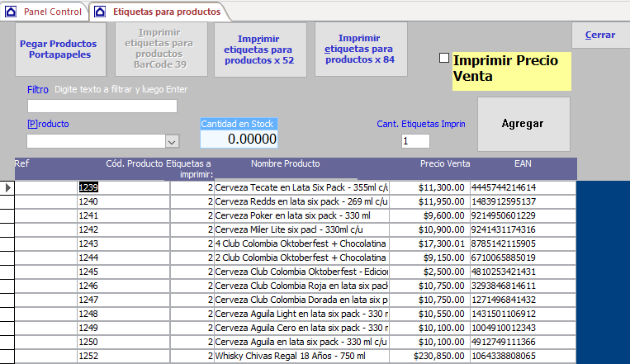Select product code 1243 cell
630x364 pixels.
point(123,243)
